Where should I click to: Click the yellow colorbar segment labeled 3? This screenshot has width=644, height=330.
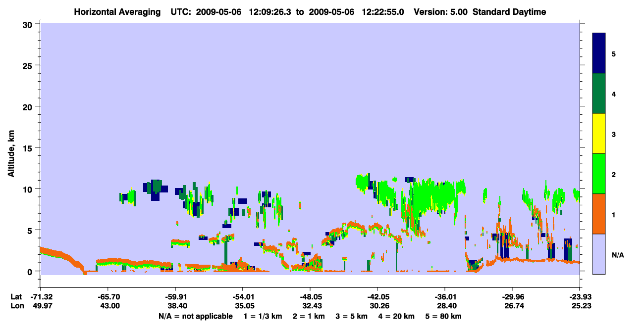(x=599, y=134)
